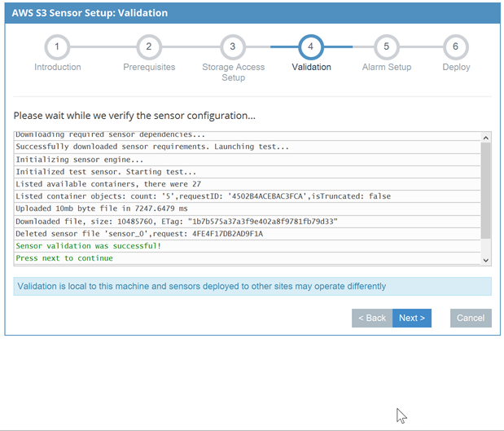The width and height of the screenshot is (504, 431).
Task: Go to step 1 Introduction circle
Action: (57, 47)
